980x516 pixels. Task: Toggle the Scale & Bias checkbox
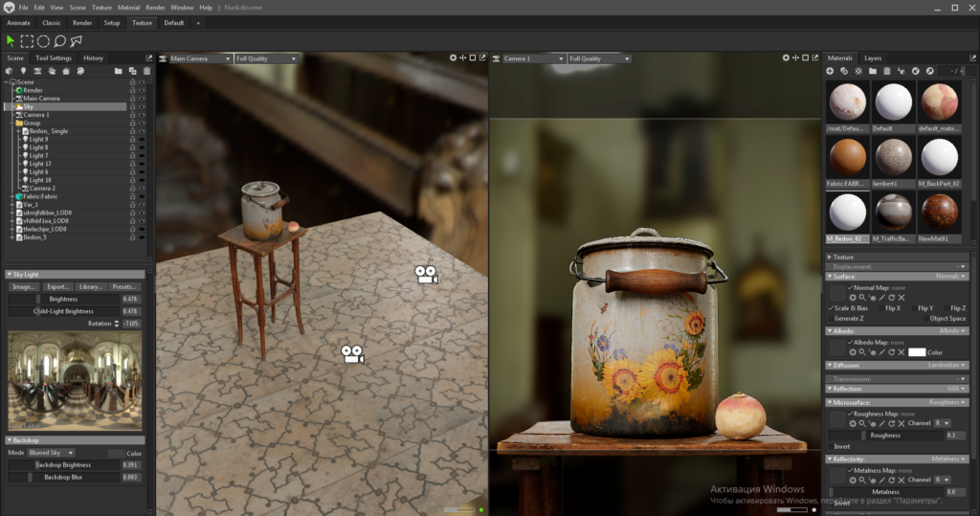831,308
